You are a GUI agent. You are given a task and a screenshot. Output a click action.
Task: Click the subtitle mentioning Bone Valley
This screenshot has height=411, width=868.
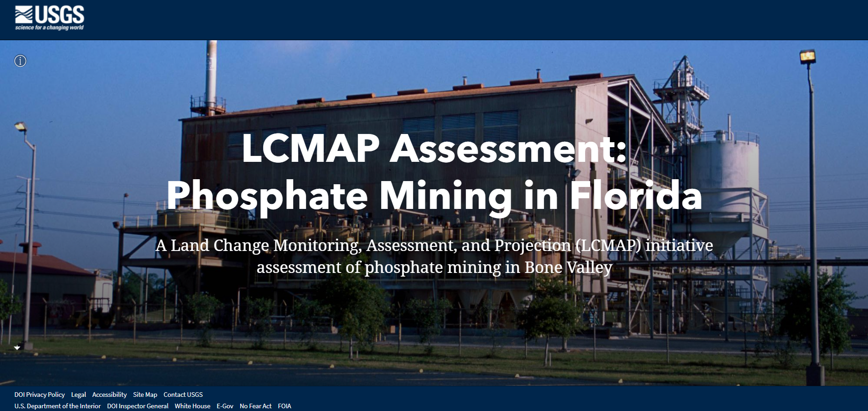(434, 267)
